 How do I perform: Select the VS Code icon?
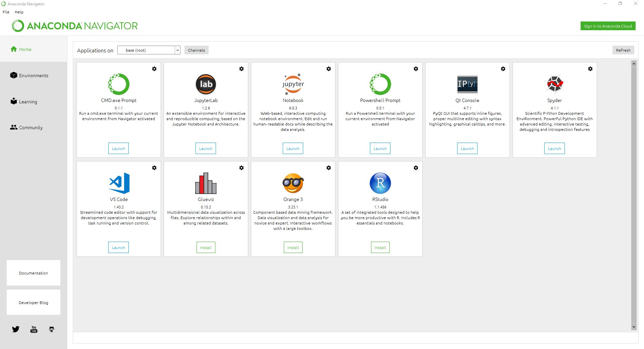tap(118, 183)
